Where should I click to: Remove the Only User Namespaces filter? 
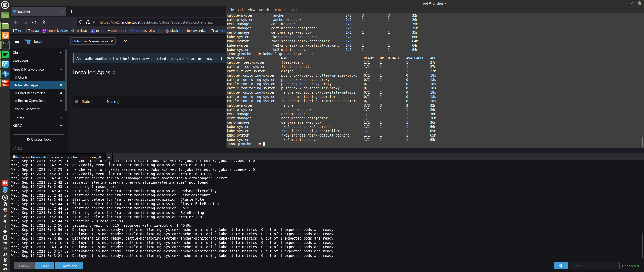click(112, 41)
